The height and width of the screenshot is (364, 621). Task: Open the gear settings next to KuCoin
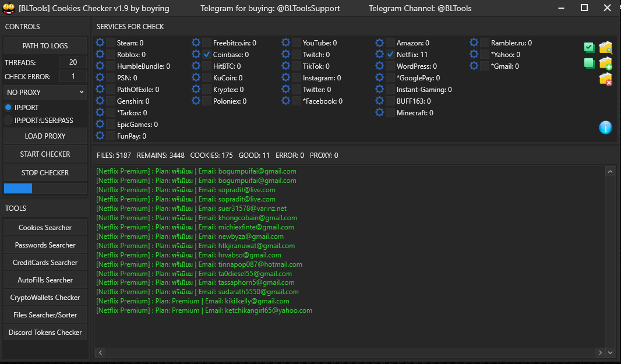(x=196, y=77)
